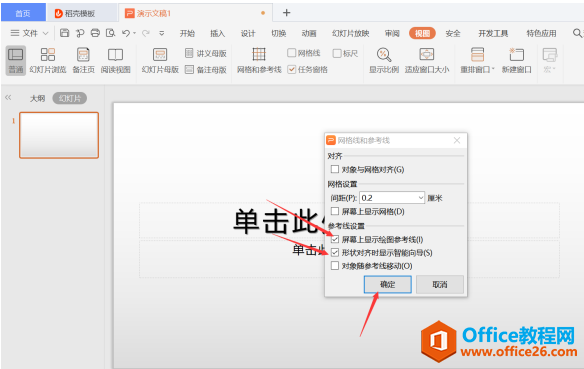Switch to 阅读视图 reading view
Image resolution: width=584 pixels, height=369 pixels.
click(x=115, y=60)
